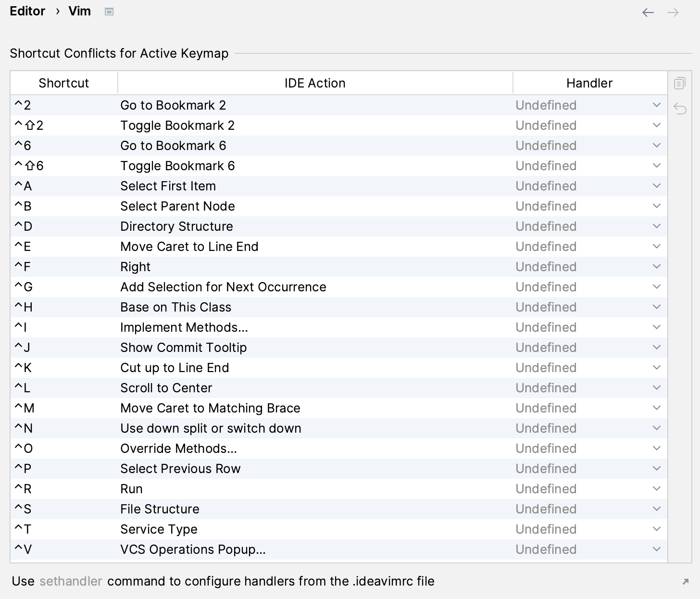Image resolution: width=700 pixels, height=599 pixels.
Task: Click the Vim breadcrumb item
Action: (x=79, y=12)
